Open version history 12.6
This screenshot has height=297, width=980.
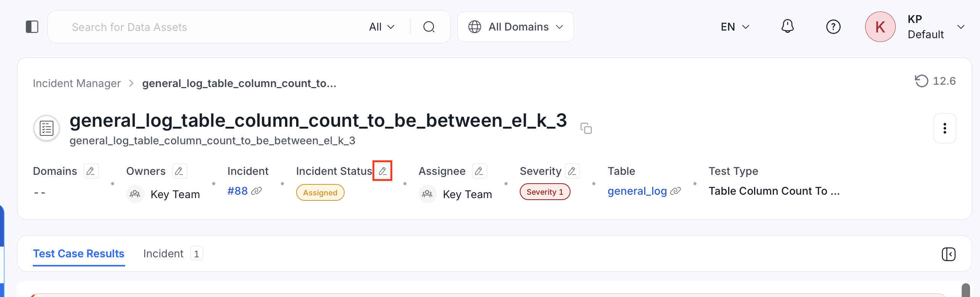coord(935,81)
